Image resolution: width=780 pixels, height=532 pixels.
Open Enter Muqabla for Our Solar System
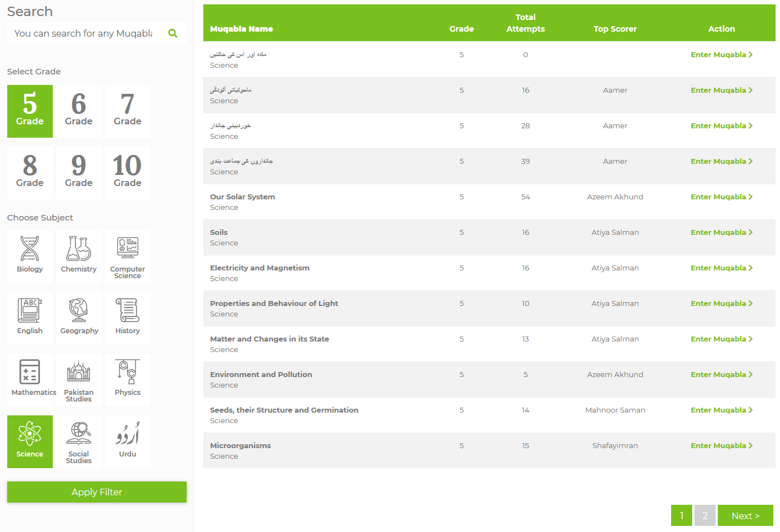point(722,197)
